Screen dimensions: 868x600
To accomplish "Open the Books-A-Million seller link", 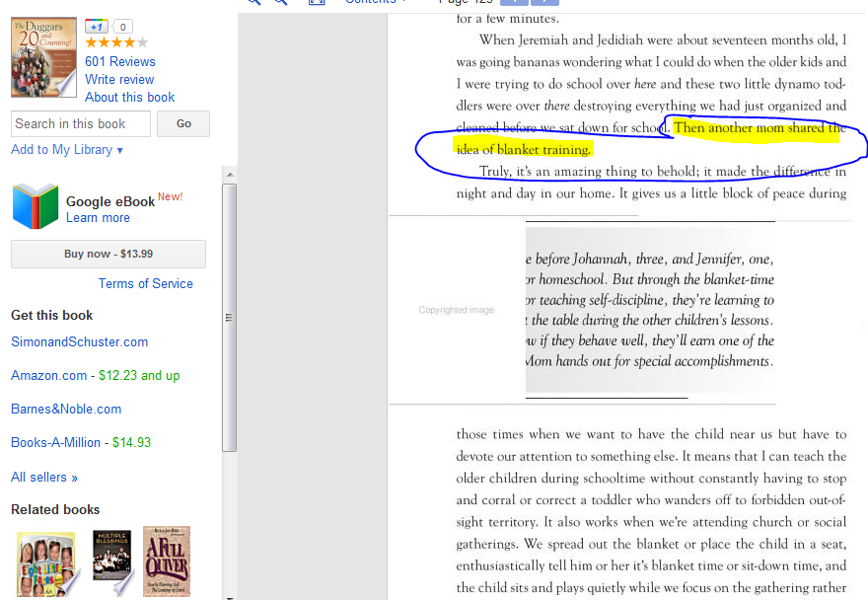I will pos(56,443).
